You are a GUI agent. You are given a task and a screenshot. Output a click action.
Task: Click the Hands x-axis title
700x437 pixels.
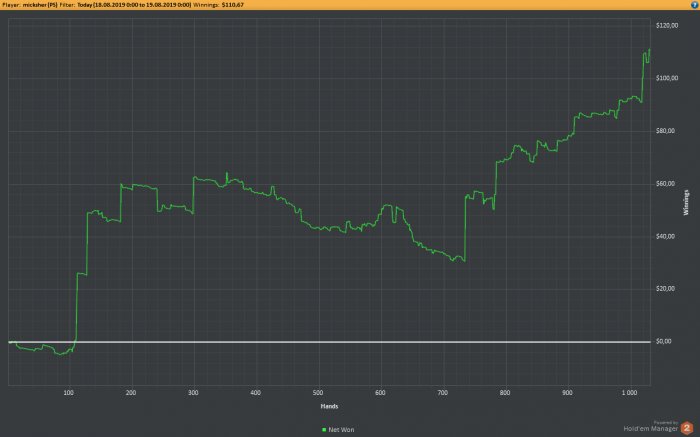coord(329,406)
